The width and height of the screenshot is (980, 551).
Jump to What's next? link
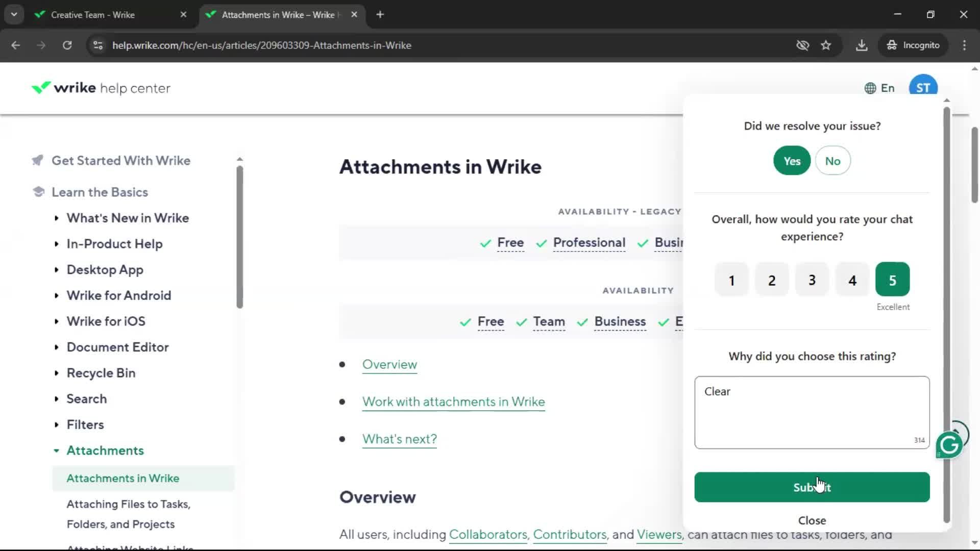click(x=399, y=439)
